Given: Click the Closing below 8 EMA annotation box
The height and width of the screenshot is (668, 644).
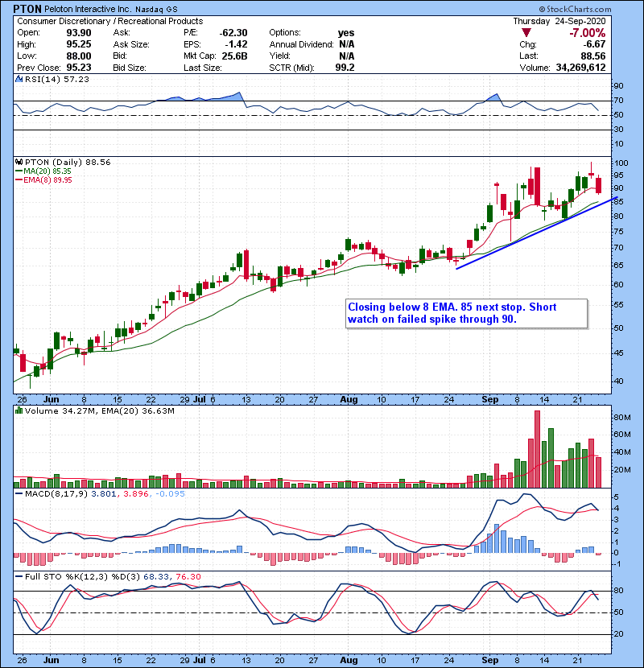Looking at the screenshot, I should click(x=467, y=314).
